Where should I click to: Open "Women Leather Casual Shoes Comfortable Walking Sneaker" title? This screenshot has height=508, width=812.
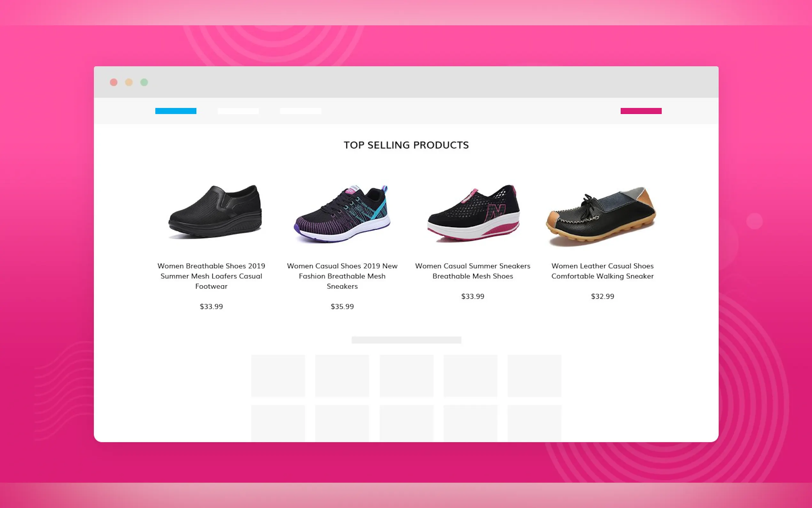coord(603,271)
